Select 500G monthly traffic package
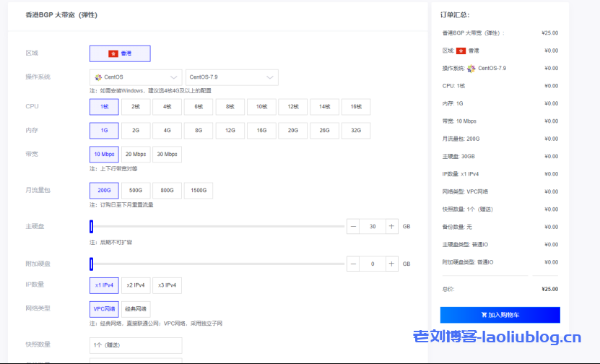The width and height of the screenshot is (600, 364). click(x=136, y=190)
